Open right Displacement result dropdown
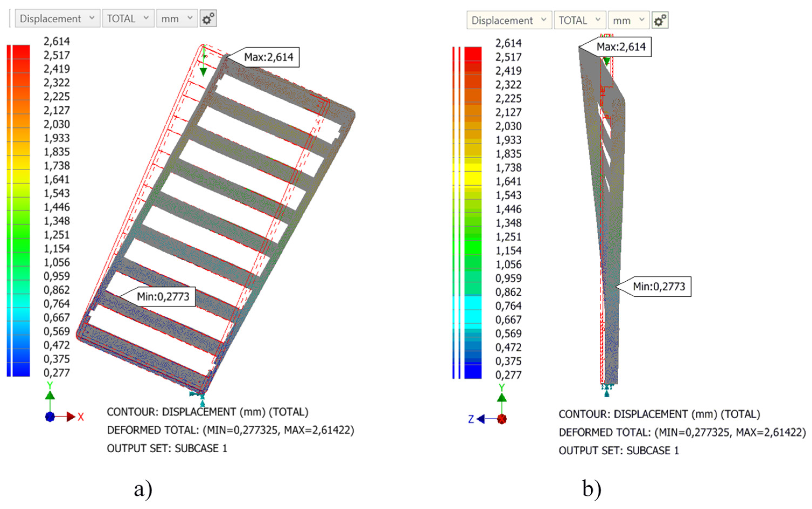Viewport: 812px width, 509px height. tap(509, 20)
